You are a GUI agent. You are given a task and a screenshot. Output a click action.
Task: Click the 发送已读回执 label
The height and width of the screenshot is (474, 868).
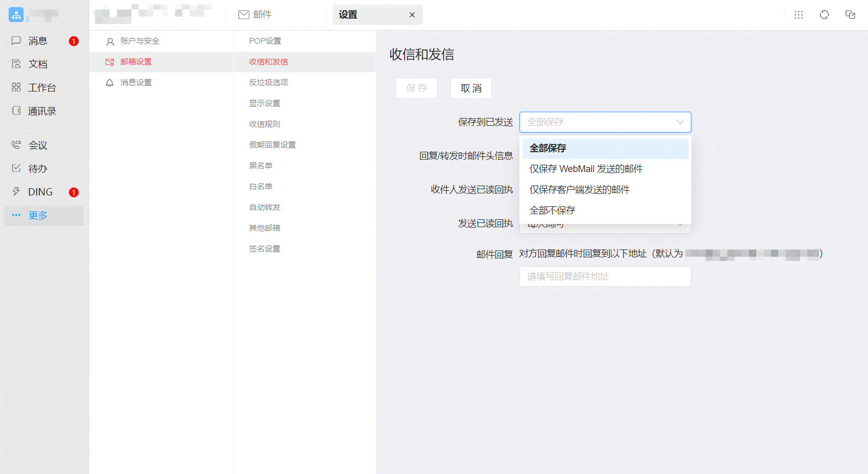click(x=485, y=223)
